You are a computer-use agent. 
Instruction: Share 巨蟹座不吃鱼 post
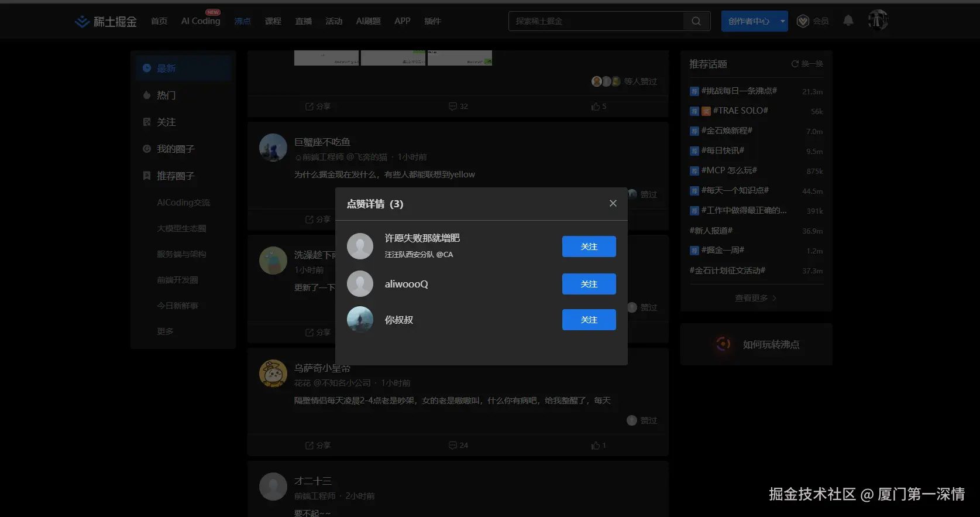click(x=318, y=220)
